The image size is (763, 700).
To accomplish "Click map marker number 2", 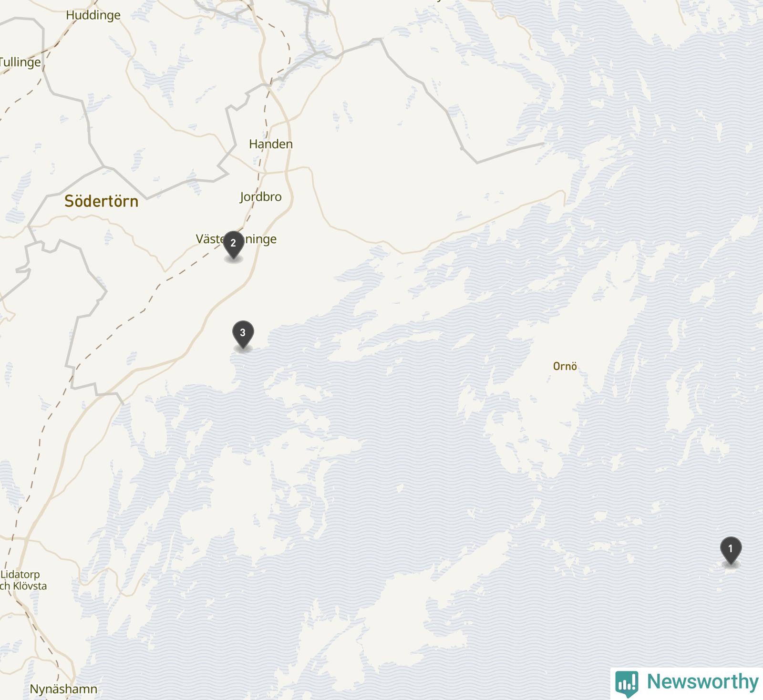I will pos(233,245).
